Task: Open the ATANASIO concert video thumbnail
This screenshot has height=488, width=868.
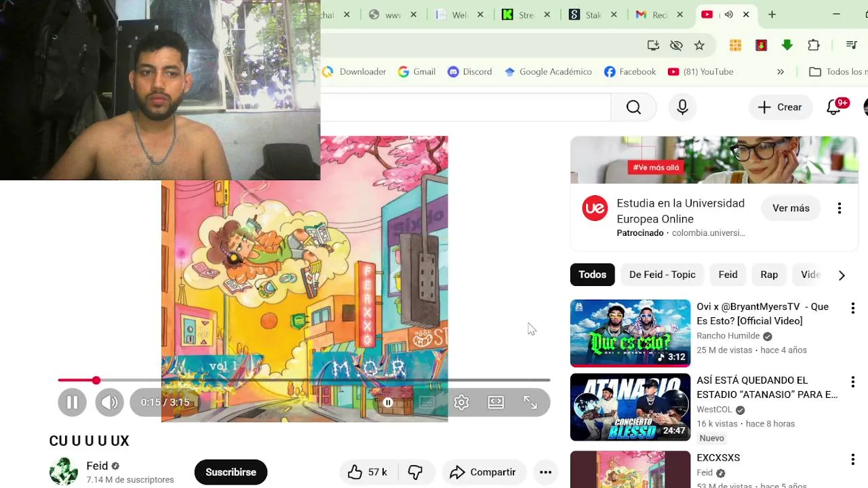Action: (x=630, y=407)
